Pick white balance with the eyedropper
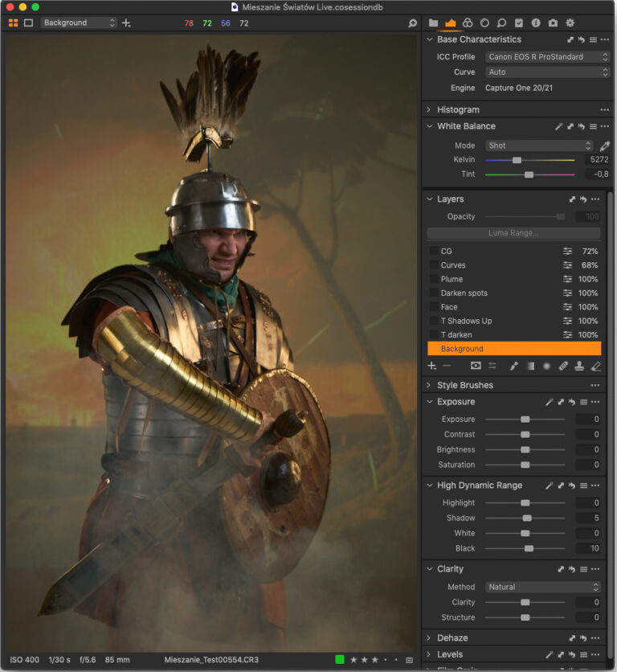The height and width of the screenshot is (672, 617). [x=604, y=145]
